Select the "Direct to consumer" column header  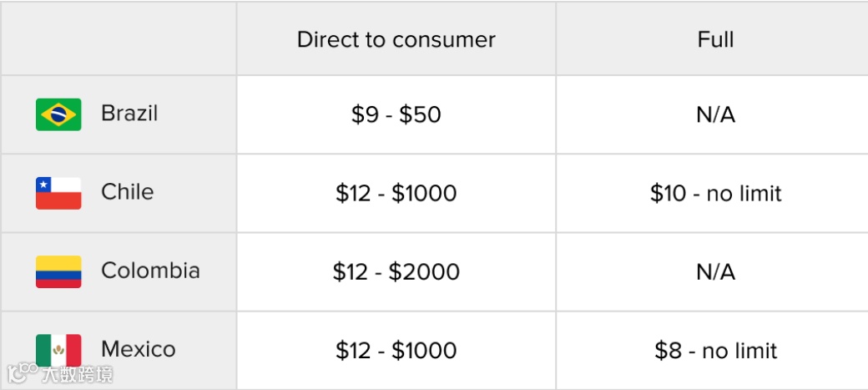coord(396,39)
